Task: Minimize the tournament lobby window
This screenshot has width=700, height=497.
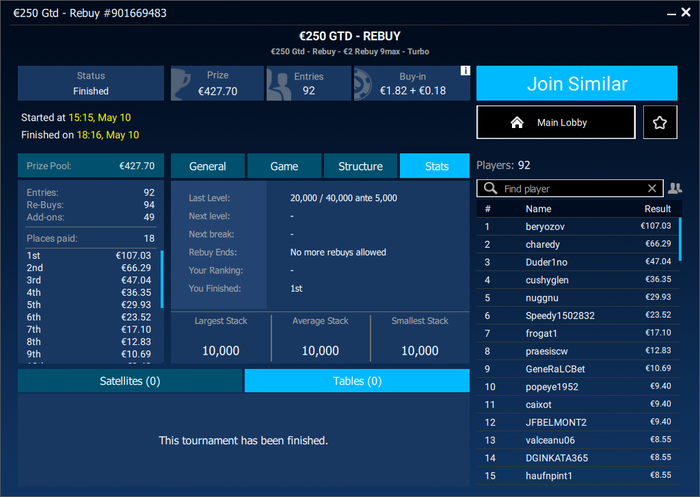Action: click(671, 13)
